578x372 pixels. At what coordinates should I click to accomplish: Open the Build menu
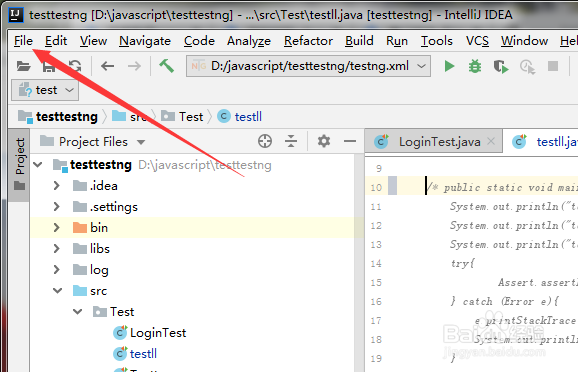359,41
